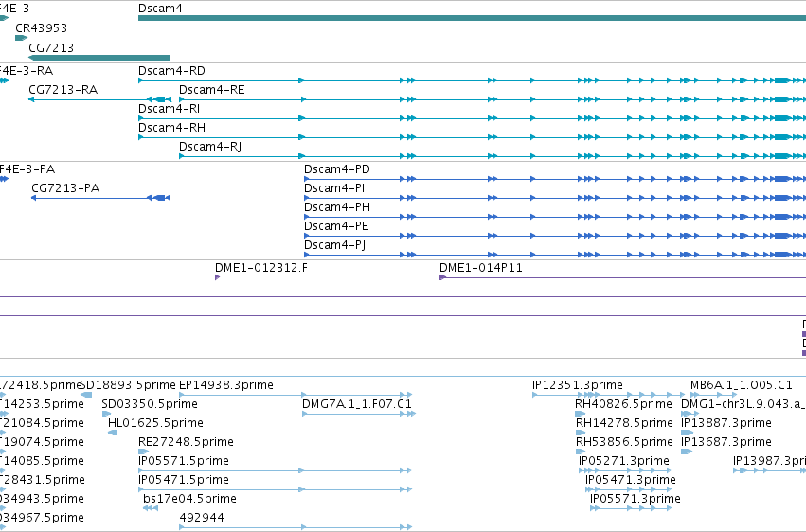Click the DME1-012B12.F purple arrow marker

tap(218, 277)
